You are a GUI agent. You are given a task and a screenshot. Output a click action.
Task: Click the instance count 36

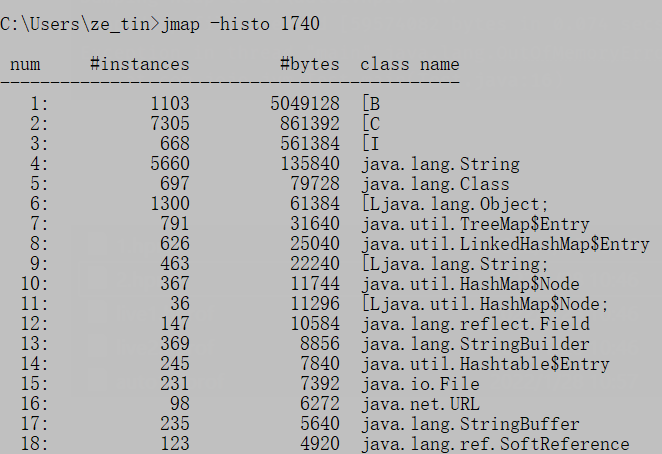(180, 303)
